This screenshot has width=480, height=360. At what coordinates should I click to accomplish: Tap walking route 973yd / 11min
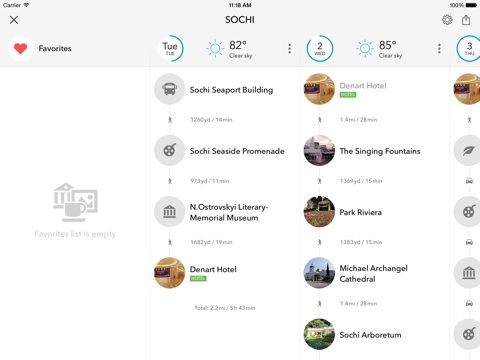[210, 181]
